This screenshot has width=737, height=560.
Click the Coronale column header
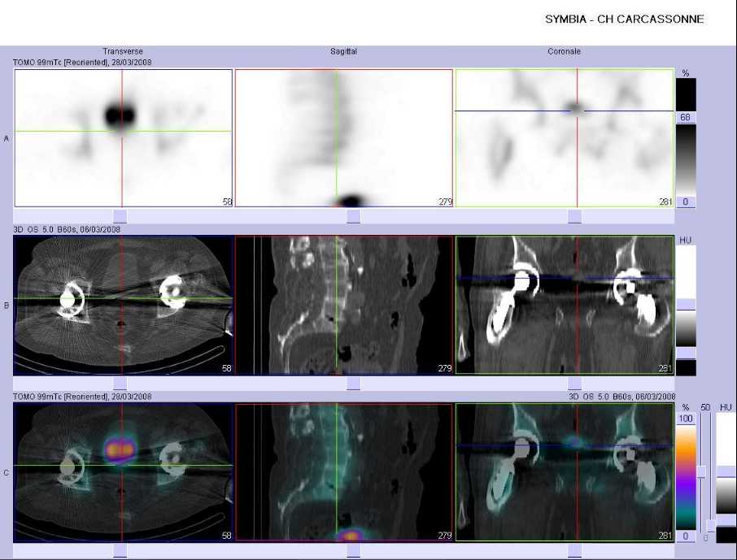[x=564, y=51]
